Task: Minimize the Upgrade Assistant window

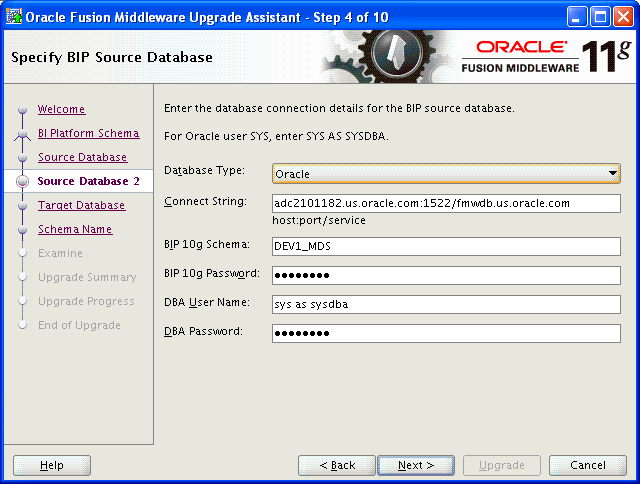Action: point(576,17)
